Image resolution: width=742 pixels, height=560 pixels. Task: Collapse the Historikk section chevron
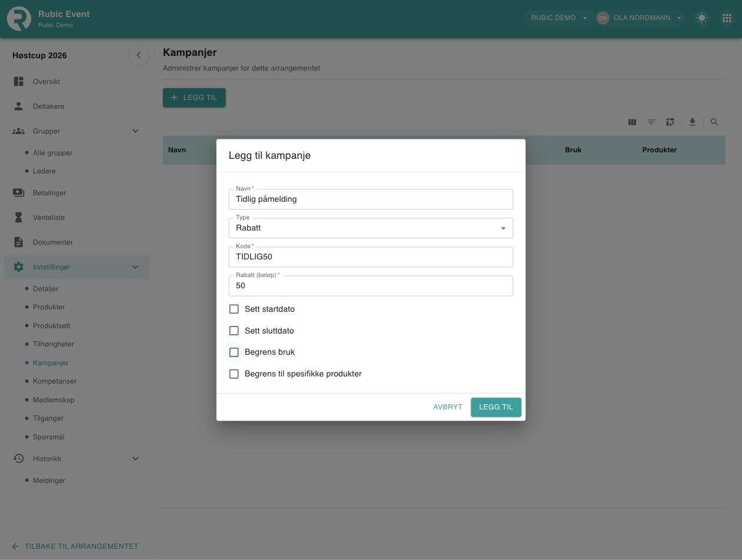135,459
